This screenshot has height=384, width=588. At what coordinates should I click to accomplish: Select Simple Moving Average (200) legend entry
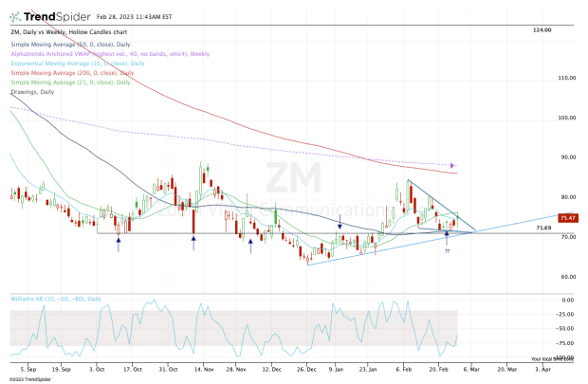click(72, 73)
